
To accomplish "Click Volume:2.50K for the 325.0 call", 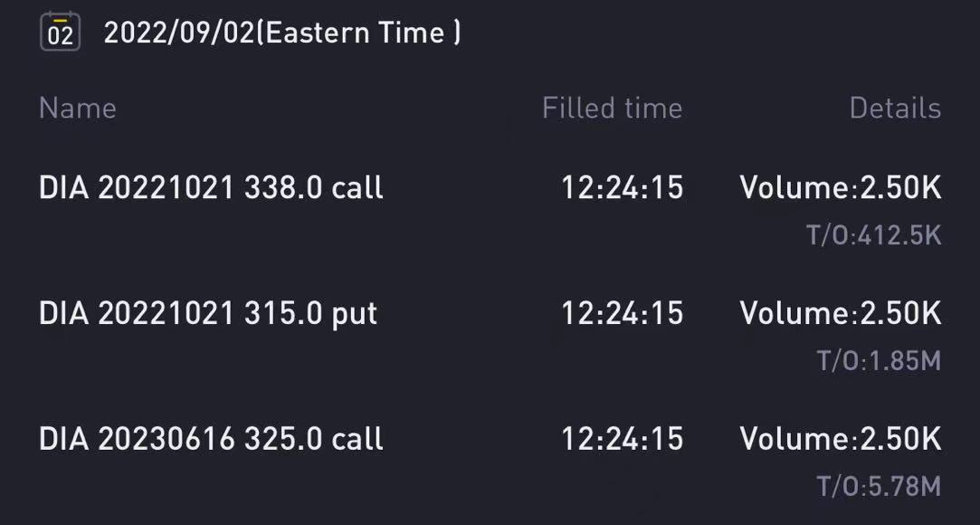I will pos(840,439).
